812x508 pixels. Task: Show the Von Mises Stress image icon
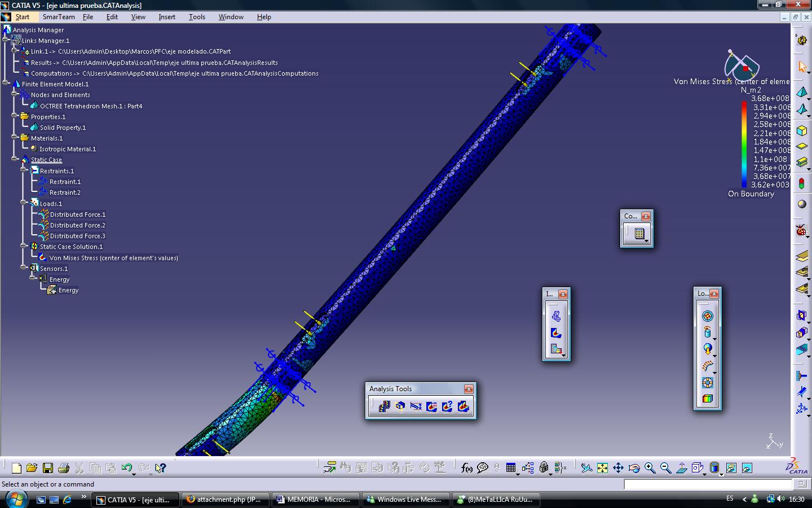(557, 333)
